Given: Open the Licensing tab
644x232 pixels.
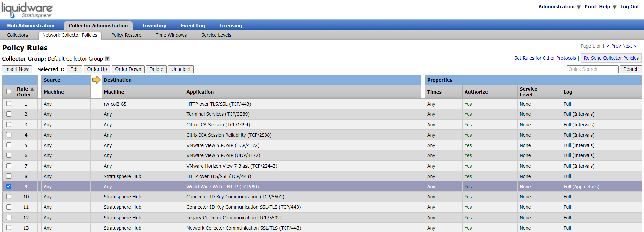Looking at the screenshot, I should pos(231,26).
